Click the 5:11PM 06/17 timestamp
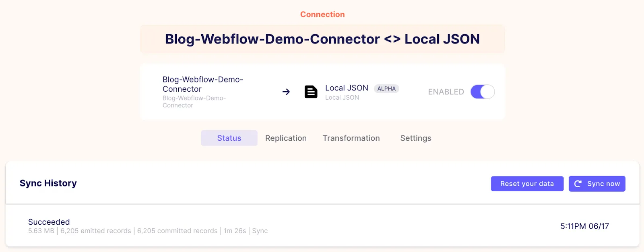This screenshot has width=644, height=252. pyautogui.click(x=585, y=226)
